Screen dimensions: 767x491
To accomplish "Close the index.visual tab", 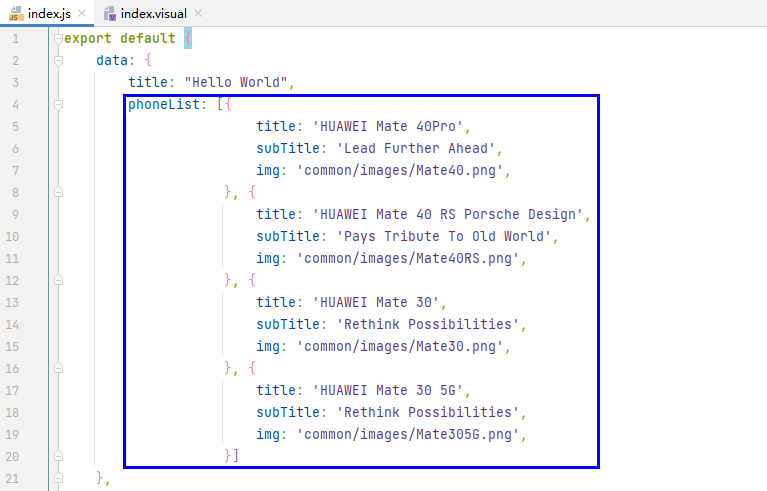I will point(198,13).
